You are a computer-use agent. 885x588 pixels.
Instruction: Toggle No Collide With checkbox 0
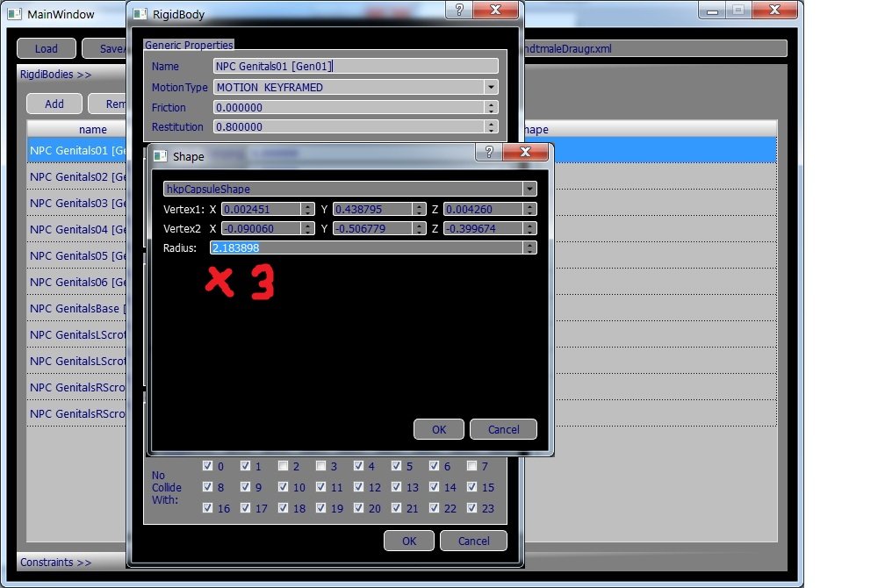[208, 465]
